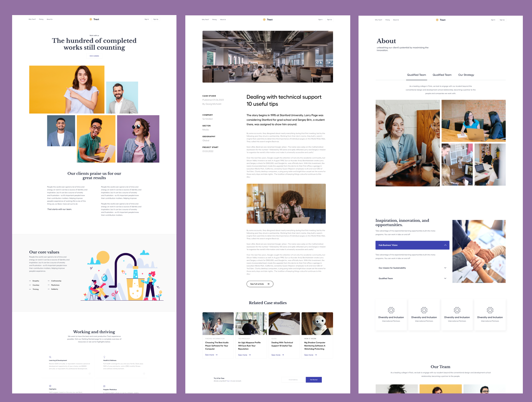Open Pricing in the case study page navigation

pos(214,20)
